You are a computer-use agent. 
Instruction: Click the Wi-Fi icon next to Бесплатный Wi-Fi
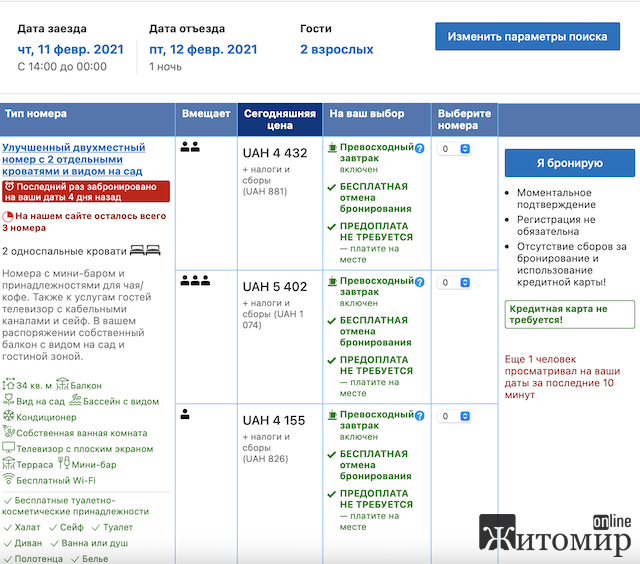point(8,479)
